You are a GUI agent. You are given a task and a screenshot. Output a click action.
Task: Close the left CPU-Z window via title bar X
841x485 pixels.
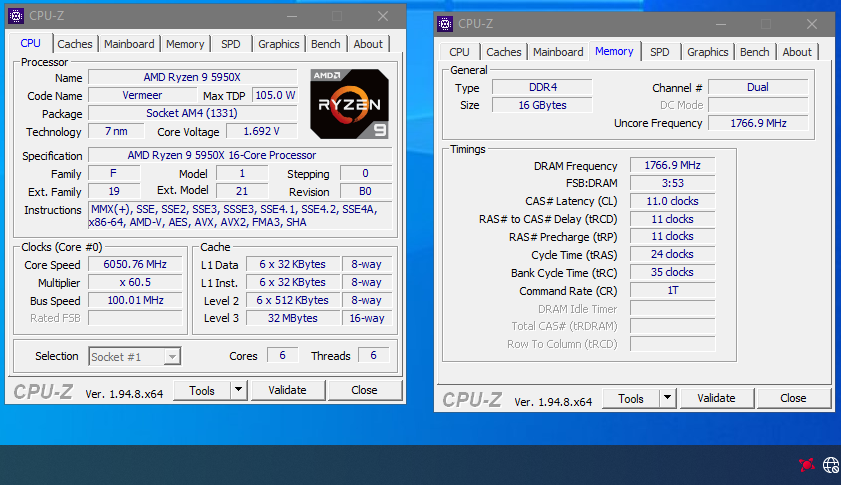pyautogui.click(x=382, y=16)
